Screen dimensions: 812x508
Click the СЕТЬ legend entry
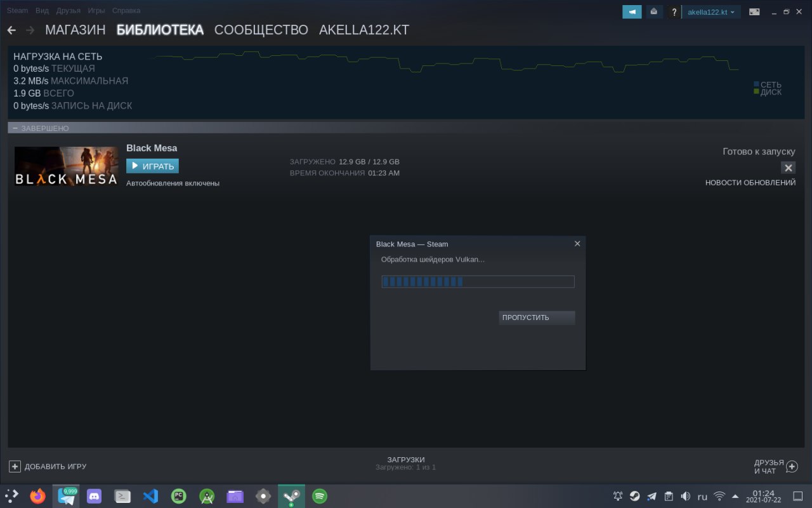768,84
